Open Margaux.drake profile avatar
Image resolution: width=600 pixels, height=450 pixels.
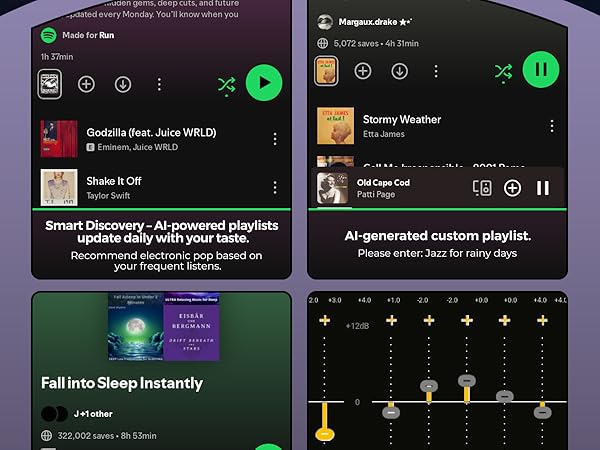(x=325, y=22)
